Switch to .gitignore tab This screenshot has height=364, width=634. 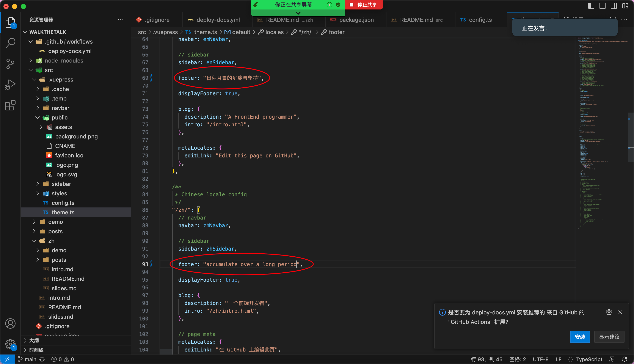[157, 20]
